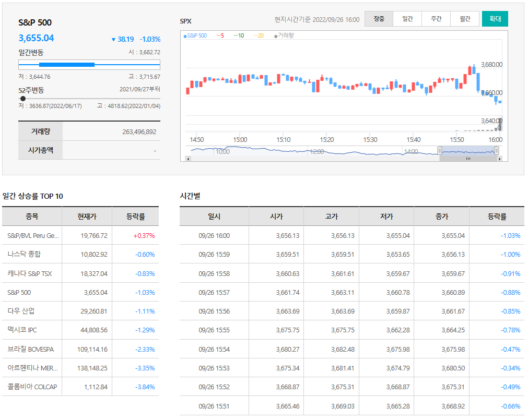Click the 다우 산업 price 29,260.81
Image resolution: width=528 pixels, height=420 pixels.
[x=93, y=311]
